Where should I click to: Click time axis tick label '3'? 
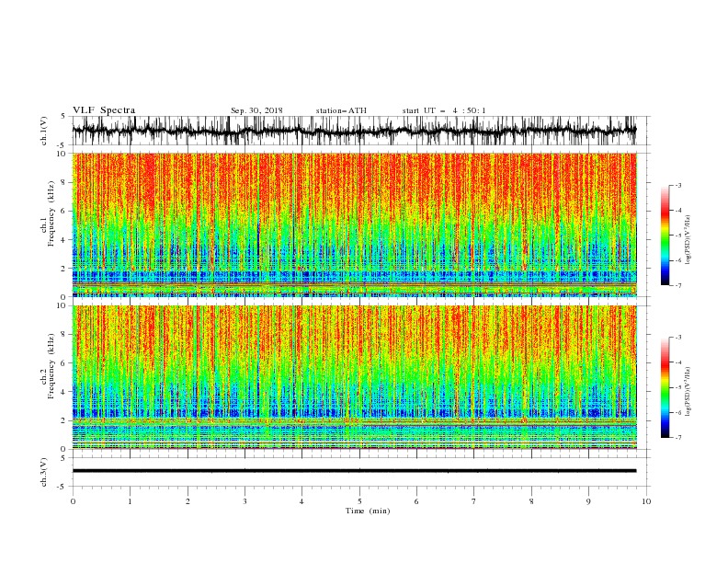[x=245, y=501]
